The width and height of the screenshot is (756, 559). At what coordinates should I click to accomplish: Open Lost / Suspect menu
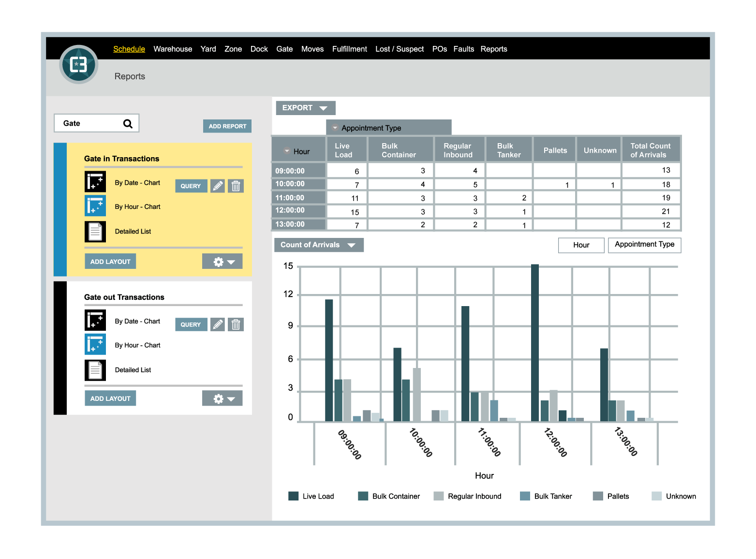[400, 49]
